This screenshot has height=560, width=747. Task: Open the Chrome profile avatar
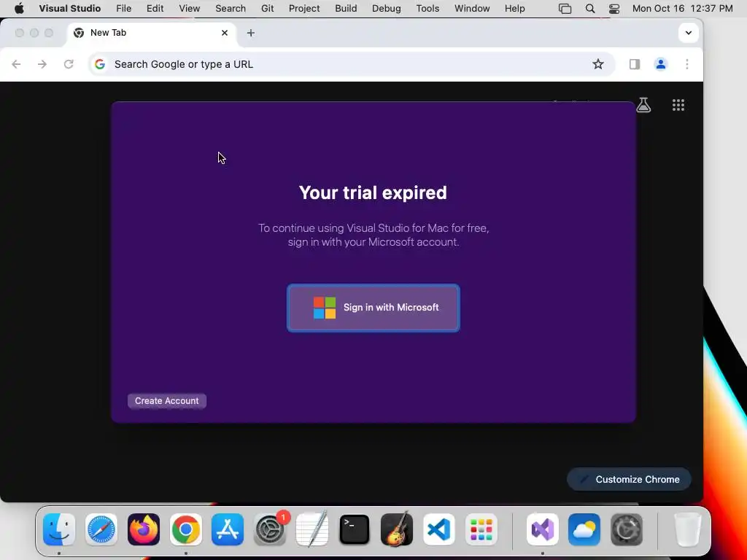coord(661,64)
